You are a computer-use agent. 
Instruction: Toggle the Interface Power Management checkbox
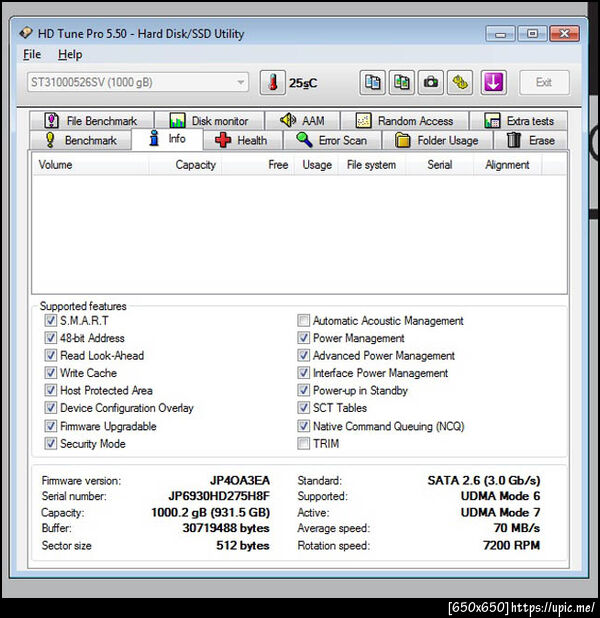(x=304, y=372)
